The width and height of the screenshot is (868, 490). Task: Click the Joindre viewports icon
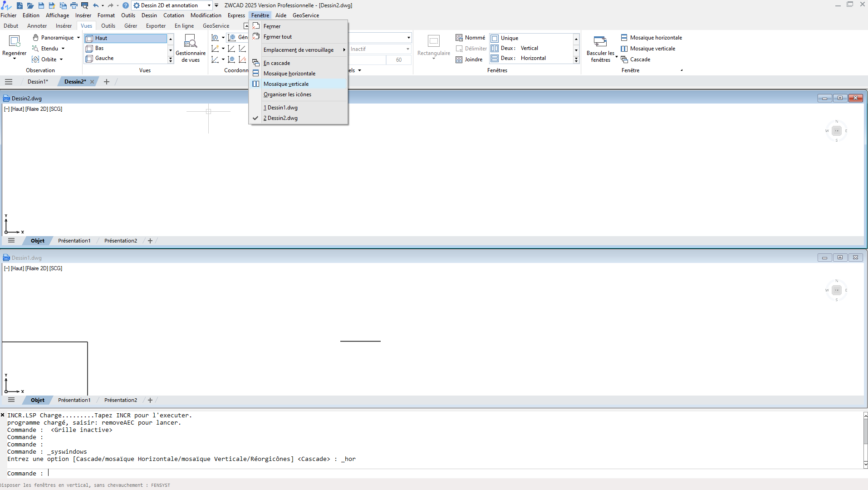pos(459,59)
